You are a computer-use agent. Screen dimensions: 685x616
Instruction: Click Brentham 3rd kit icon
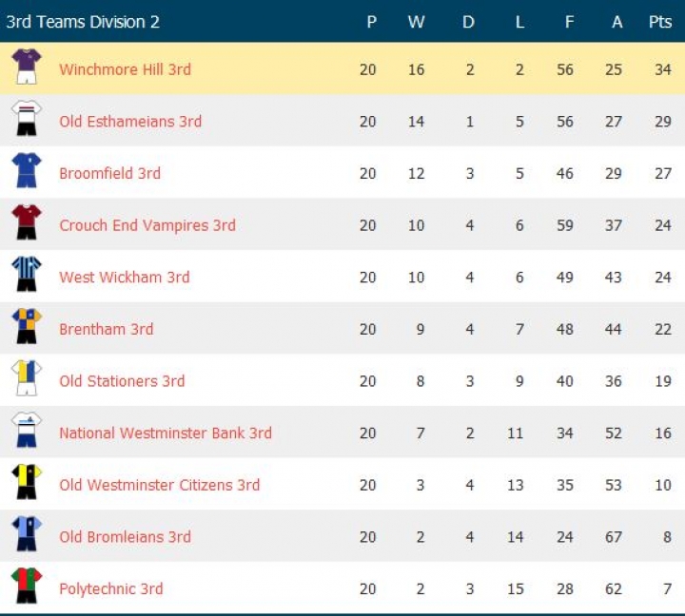click(x=27, y=327)
